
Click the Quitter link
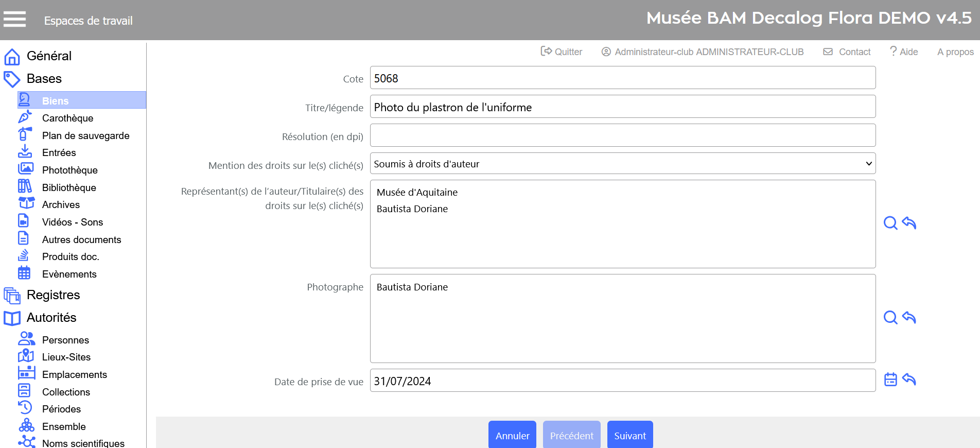point(562,52)
